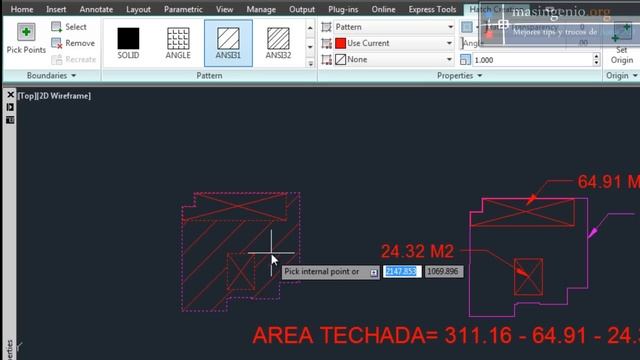Click the Pick Points button
Image resolution: width=640 pixels, height=360 pixels.
(26, 39)
